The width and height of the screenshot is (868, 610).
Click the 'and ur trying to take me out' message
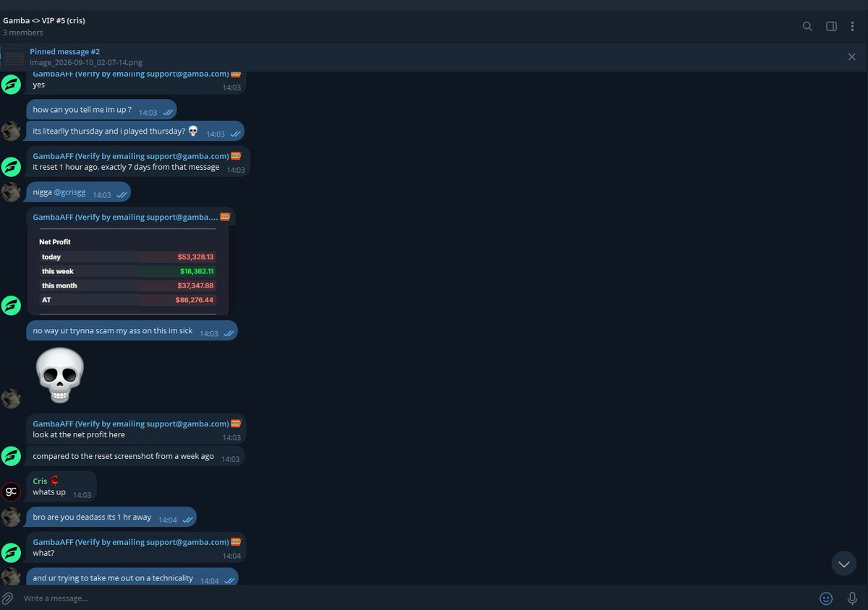[x=132, y=577]
